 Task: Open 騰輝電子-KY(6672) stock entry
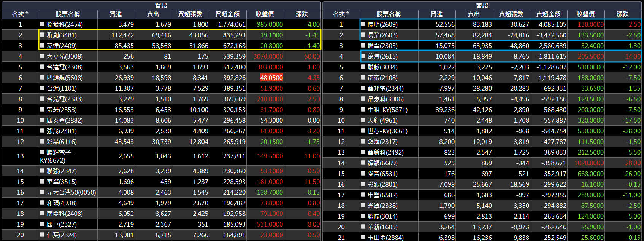57,156
